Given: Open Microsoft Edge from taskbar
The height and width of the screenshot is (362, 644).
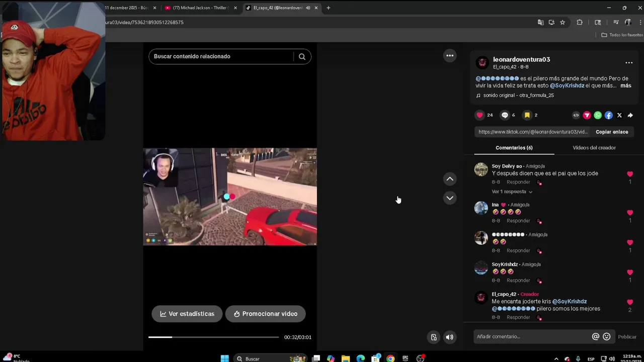Looking at the screenshot, I should click(360, 358).
